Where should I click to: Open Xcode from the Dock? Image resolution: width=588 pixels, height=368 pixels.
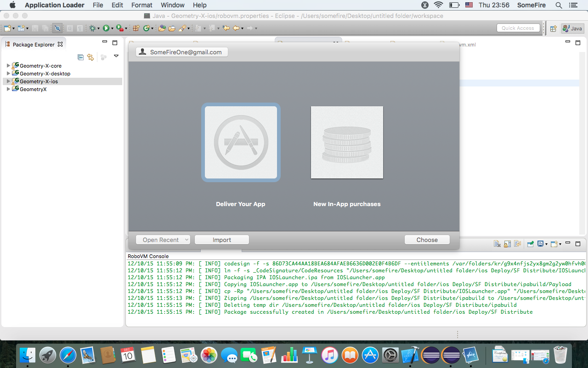tap(410, 355)
